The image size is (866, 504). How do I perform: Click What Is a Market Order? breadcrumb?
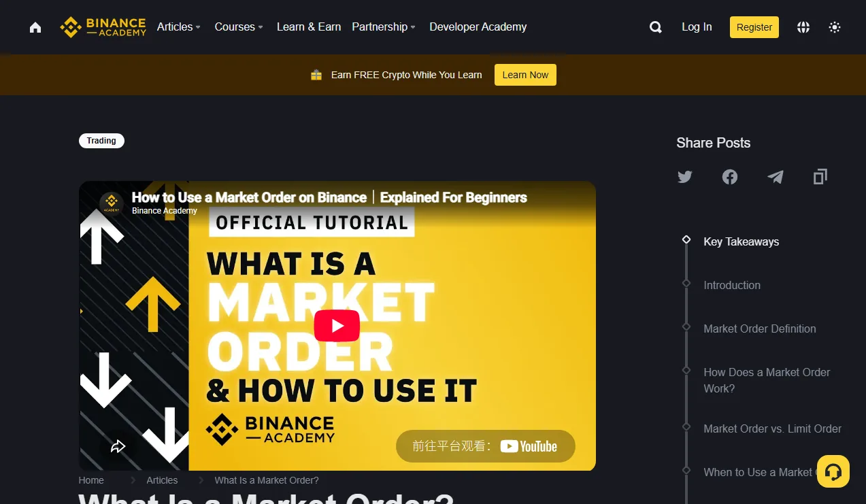click(267, 480)
